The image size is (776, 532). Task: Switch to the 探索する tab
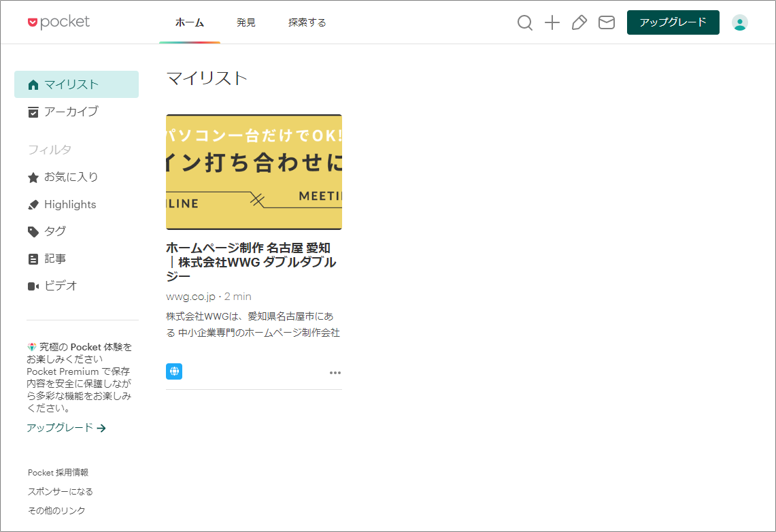point(307,22)
